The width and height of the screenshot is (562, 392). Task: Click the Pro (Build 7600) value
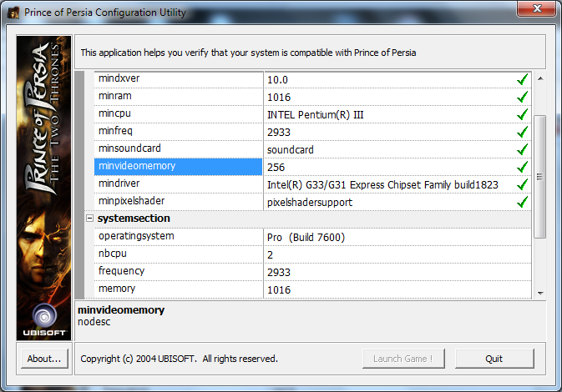pyautogui.click(x=306, y=238)
